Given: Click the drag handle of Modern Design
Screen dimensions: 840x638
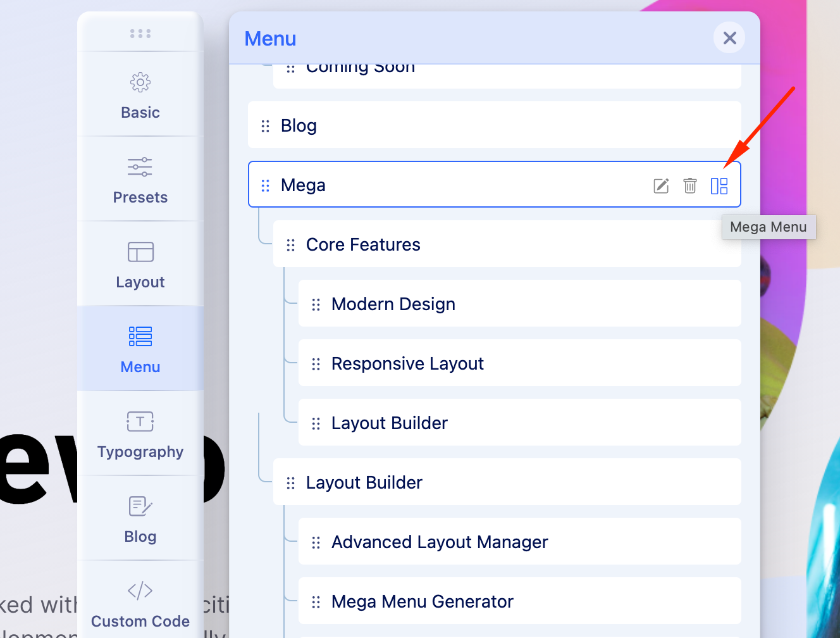Looking at the screenshot, I should click(x=316, y=304).
